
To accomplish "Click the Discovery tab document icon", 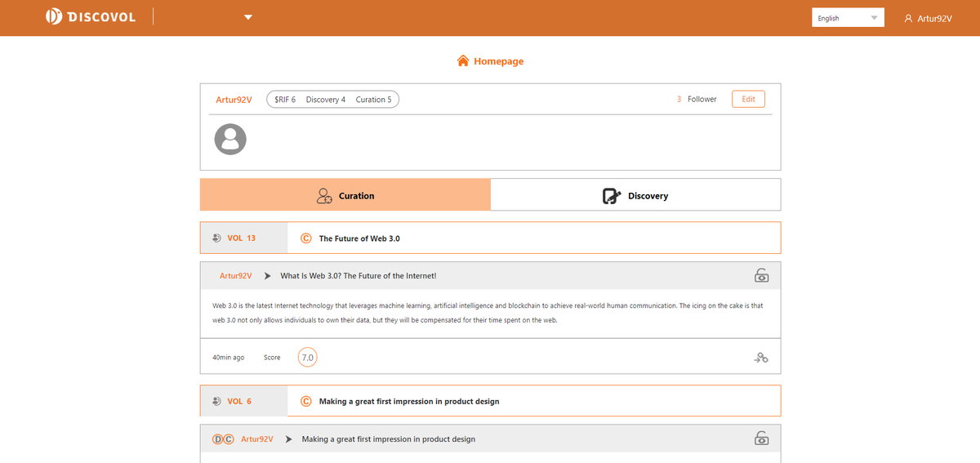I will [612, 196].
